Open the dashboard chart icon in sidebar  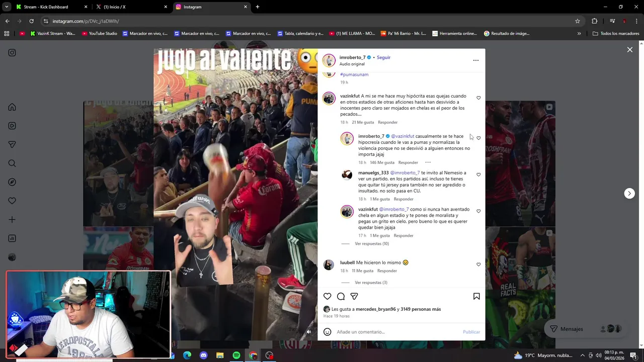click(x=12, y=238)
